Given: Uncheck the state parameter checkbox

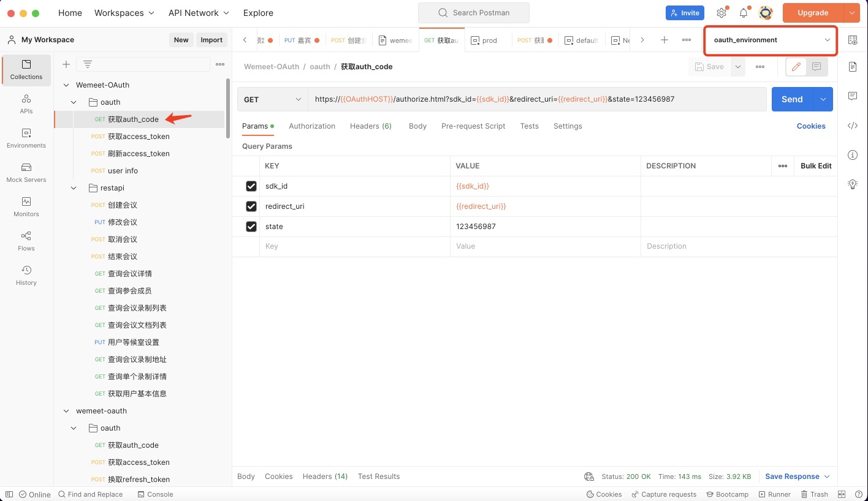Looking at the screenshot, I should [x=251, y=227].
